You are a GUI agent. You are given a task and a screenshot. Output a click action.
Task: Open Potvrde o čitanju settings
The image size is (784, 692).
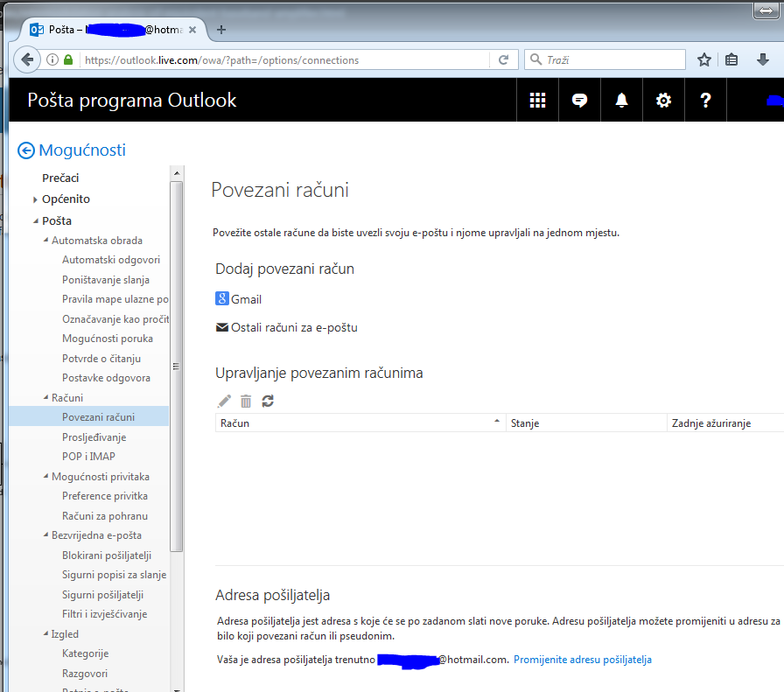click(101, 359)
